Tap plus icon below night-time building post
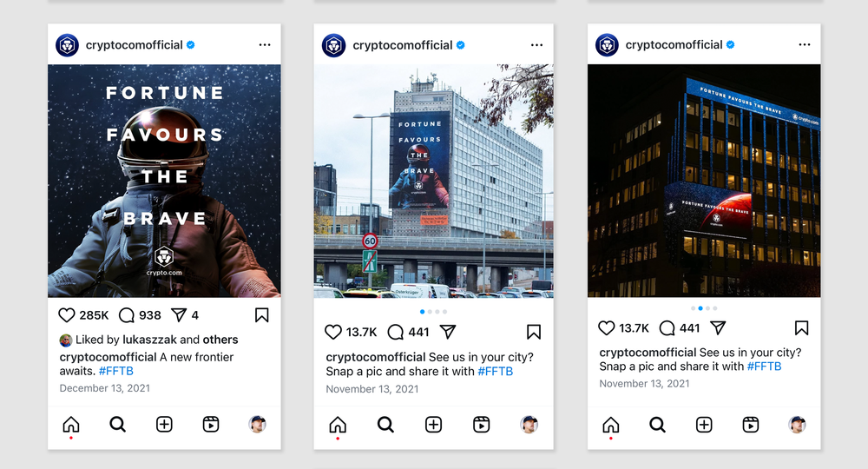Viewport: 868px width, 469px height. 704,425
